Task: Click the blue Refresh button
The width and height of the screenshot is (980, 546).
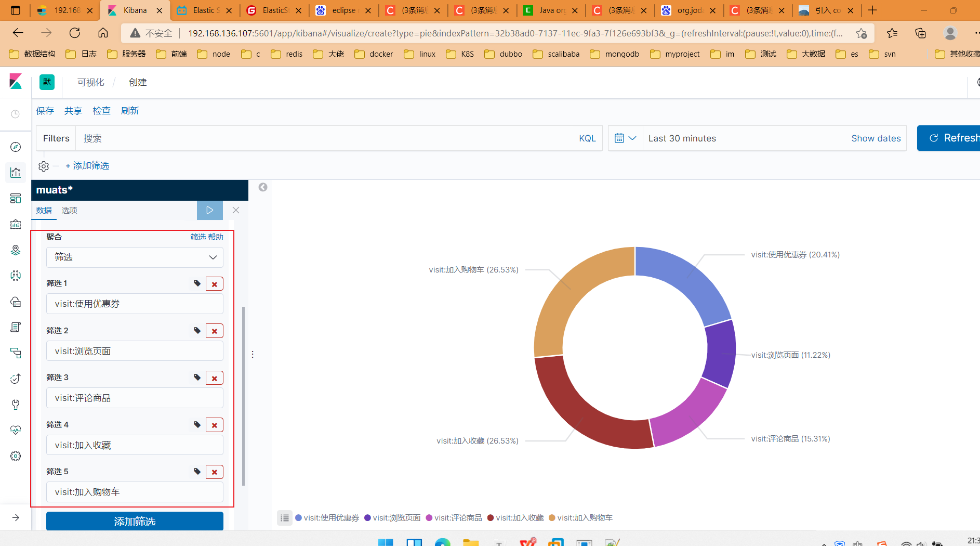Action: tap(949, 138)
